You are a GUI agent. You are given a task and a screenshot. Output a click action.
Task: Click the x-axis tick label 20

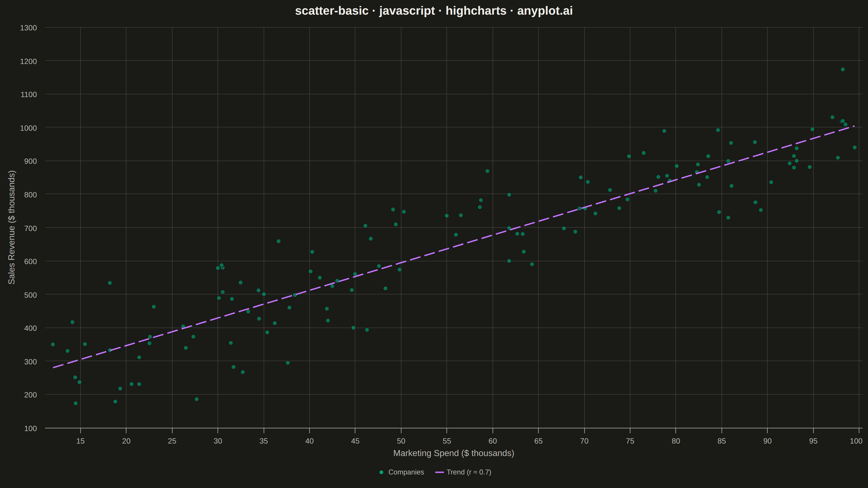tap(126, 441)
